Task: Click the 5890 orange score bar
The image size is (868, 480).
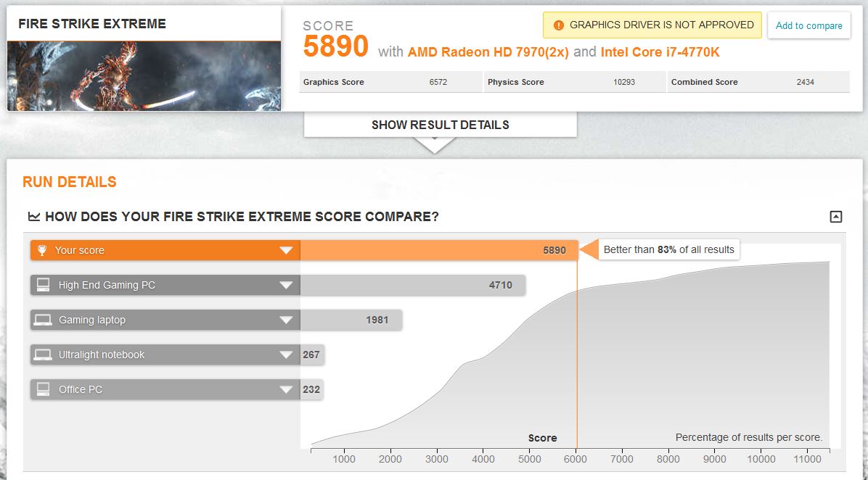Action: click(439, 250)
